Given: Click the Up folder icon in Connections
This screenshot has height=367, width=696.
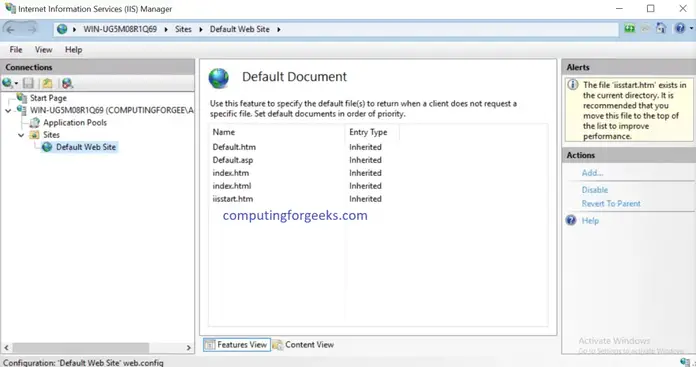Looking at the screenshot, I should (x=47, y=83).
